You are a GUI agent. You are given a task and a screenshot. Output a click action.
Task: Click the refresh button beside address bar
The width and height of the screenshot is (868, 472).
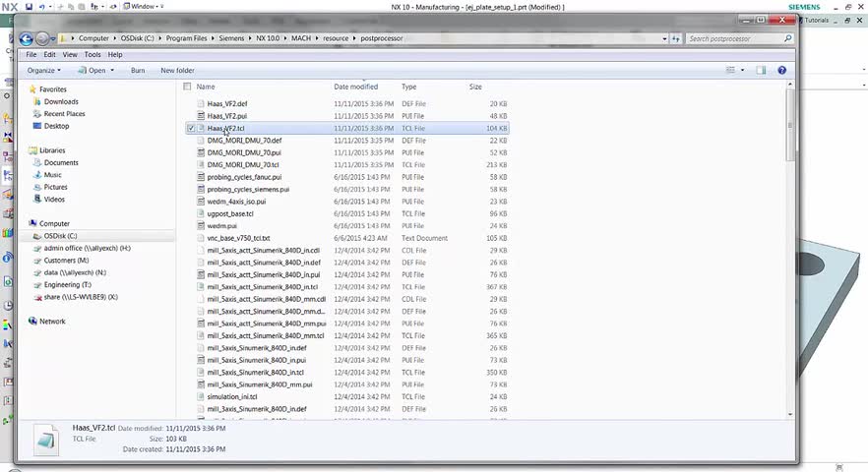(x=675, y=38)
